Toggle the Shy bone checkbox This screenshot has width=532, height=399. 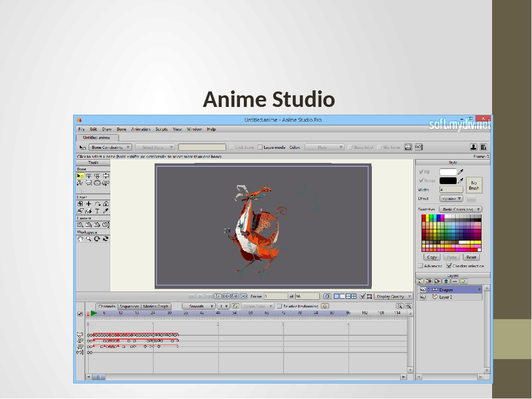pos(380,147)
